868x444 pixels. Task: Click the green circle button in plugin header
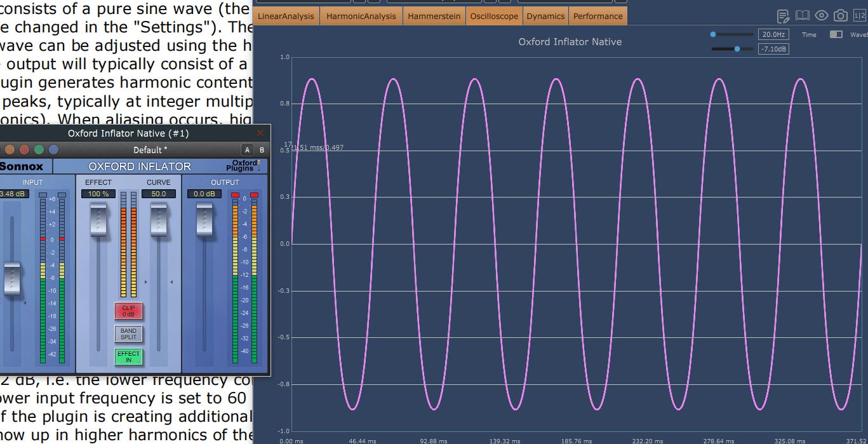tap(39, 150)
